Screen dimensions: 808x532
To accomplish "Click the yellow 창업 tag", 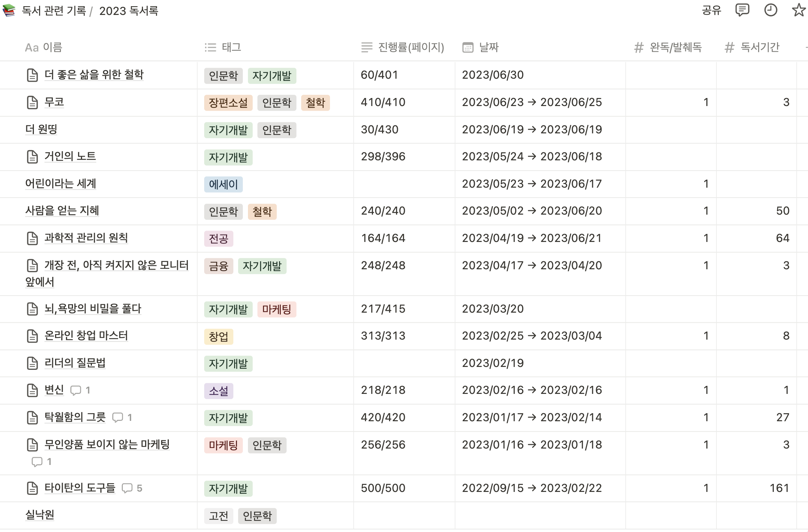I will click(x=218, y=337).
